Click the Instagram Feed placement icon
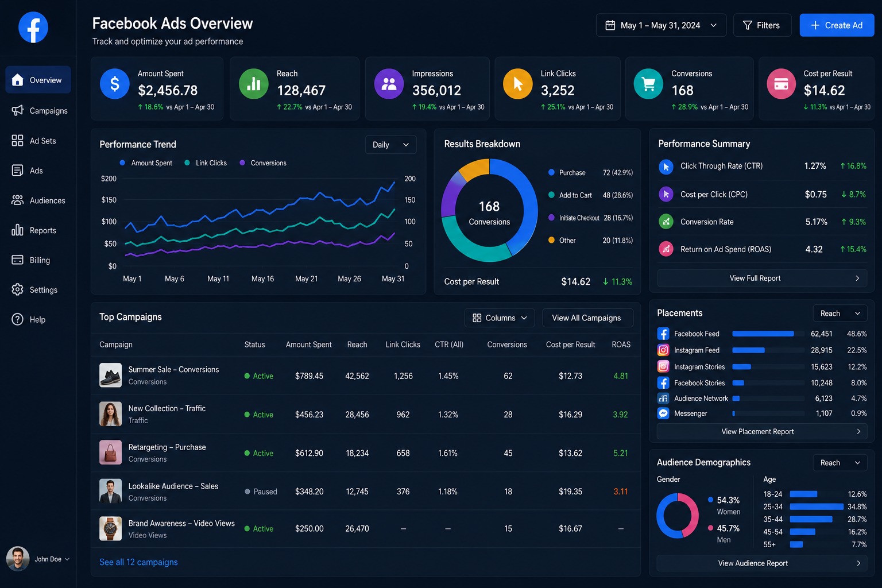882x588 pixels. [663, 350]
